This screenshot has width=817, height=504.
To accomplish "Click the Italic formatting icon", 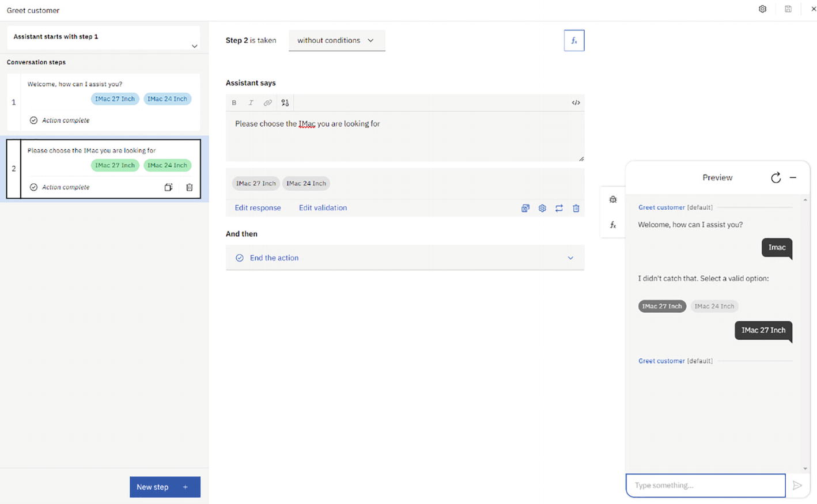I will [251, 103].
